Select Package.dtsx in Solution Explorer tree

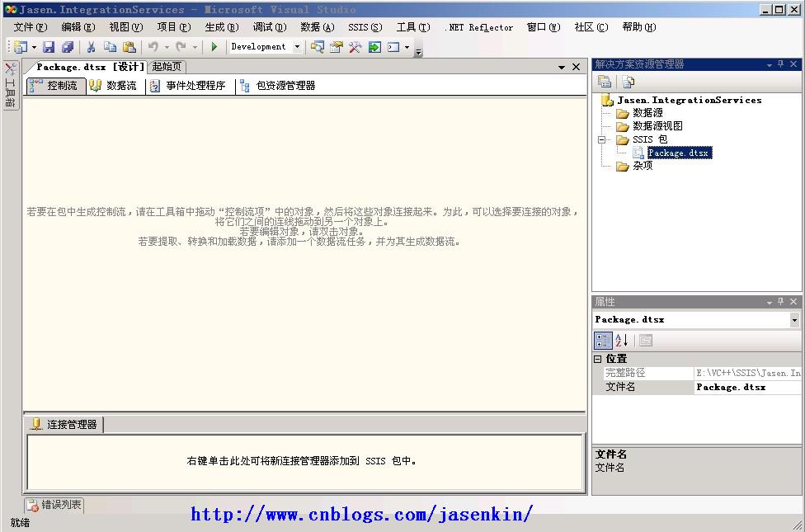pyautogui.click(x=679, y=153)
